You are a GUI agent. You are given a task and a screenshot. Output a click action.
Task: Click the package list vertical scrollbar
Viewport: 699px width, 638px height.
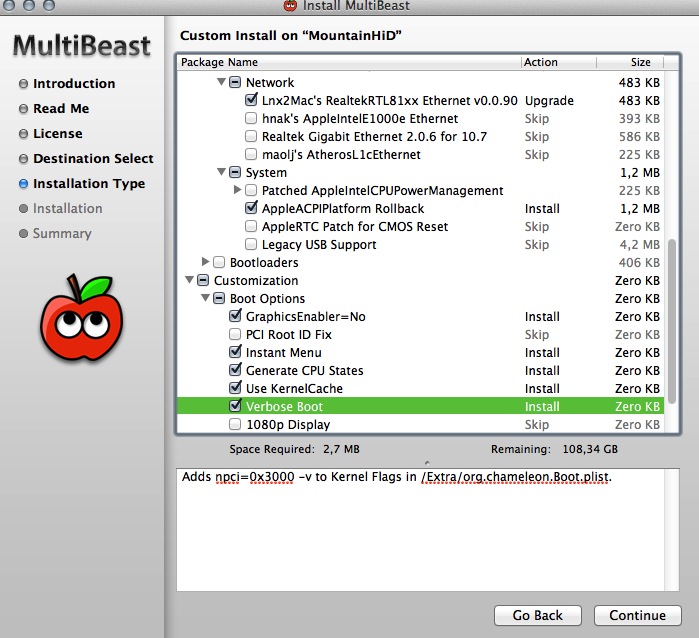pos(672,321)
